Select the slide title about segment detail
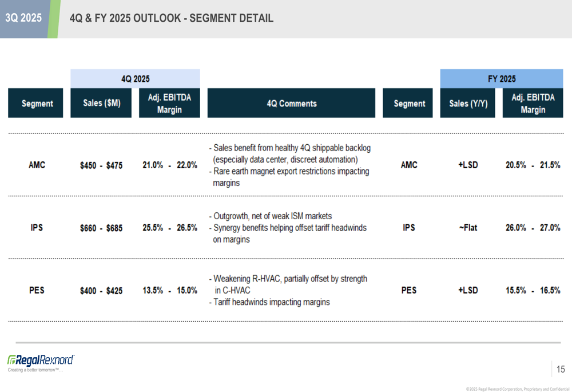This screenshot has width=572, height=392. pos(171,18)
